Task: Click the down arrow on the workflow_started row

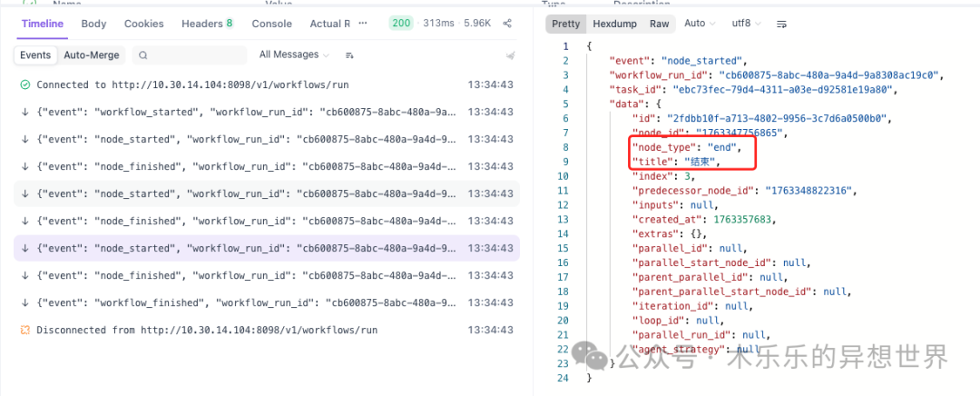Action: point(25,112)
